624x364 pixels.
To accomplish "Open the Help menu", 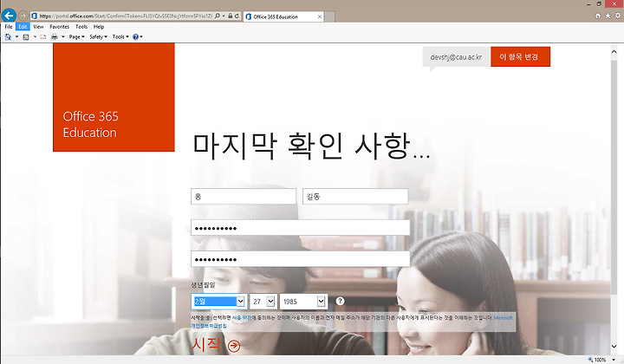I will pyautogui.click(x=99, y=27).
